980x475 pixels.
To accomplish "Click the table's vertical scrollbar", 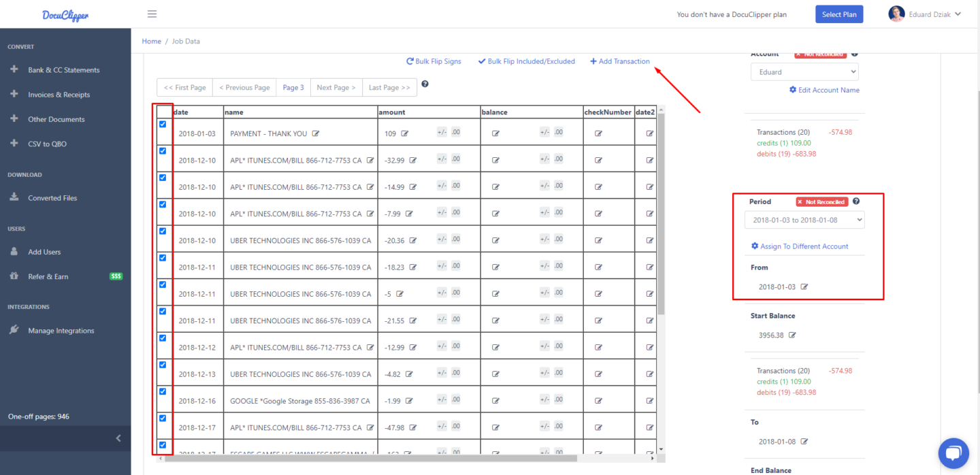I will pos(661,214).
